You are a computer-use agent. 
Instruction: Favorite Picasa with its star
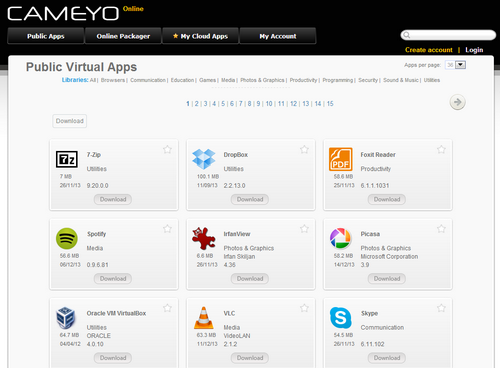click(441, 229)
